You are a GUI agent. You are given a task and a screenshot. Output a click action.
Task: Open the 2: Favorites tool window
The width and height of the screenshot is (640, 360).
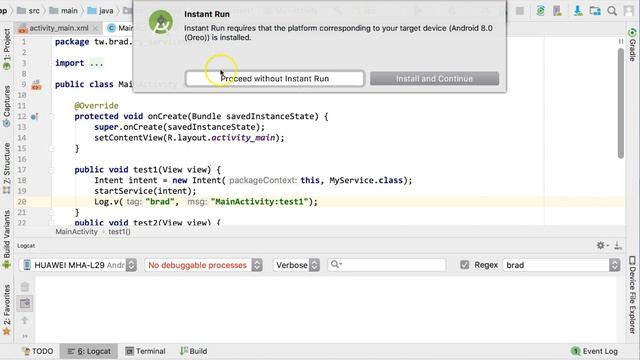click(x=7, y=309)
